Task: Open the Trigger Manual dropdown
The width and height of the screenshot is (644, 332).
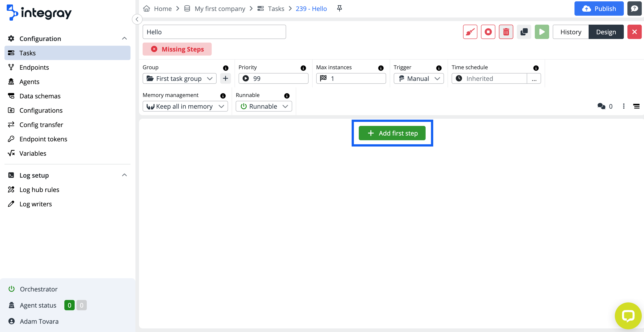Action: (x=419, y=78)
